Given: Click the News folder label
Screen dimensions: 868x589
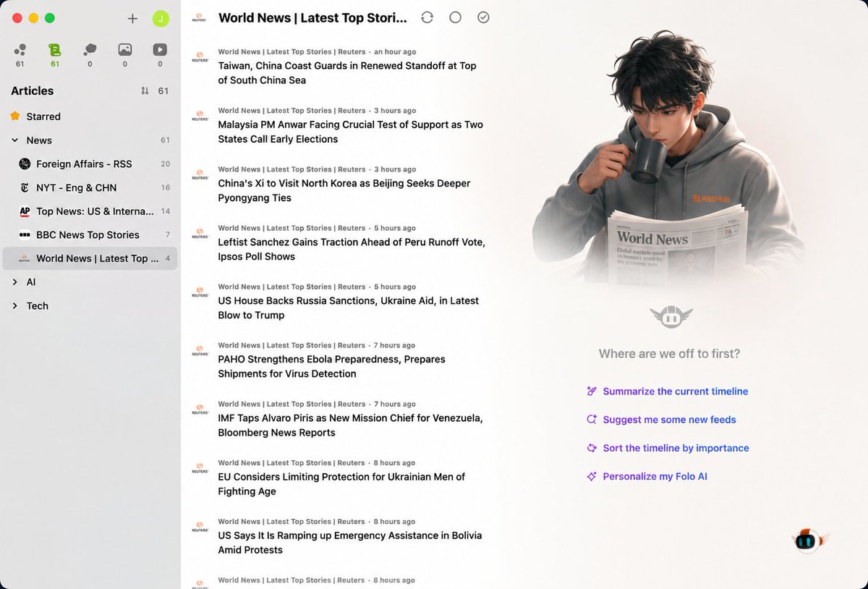Looking at the screenshot, I should (39, 140).
